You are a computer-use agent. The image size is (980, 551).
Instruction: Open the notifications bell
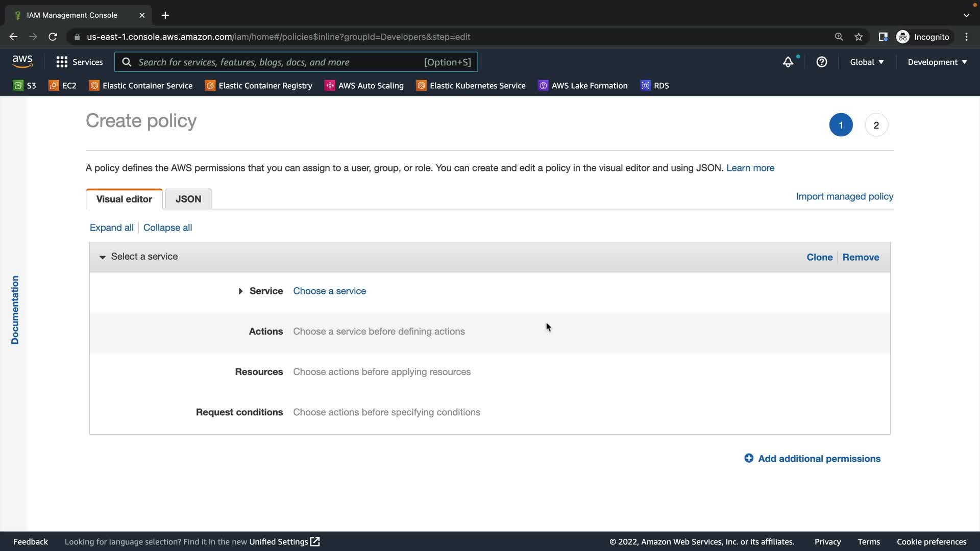click(788, 62)
